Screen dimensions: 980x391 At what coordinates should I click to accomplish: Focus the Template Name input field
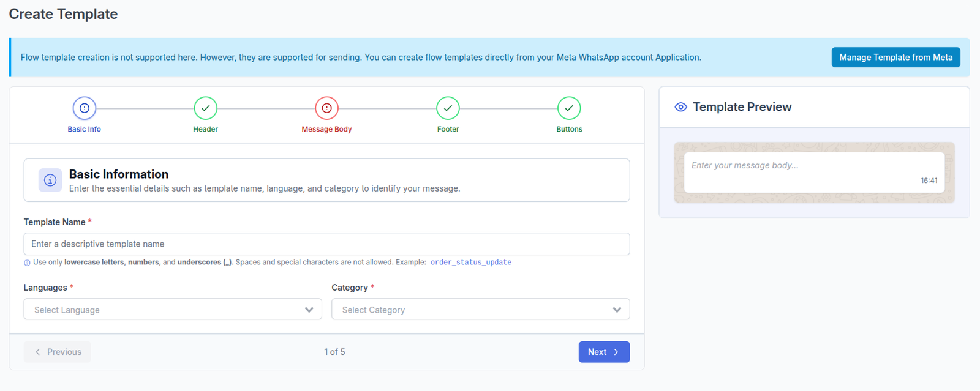coord(326,244)
